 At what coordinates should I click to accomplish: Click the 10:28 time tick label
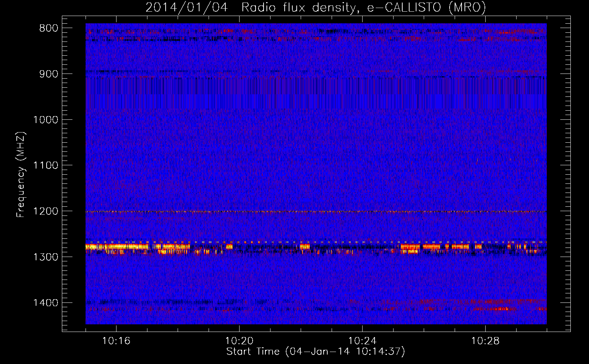pos(485,341)
